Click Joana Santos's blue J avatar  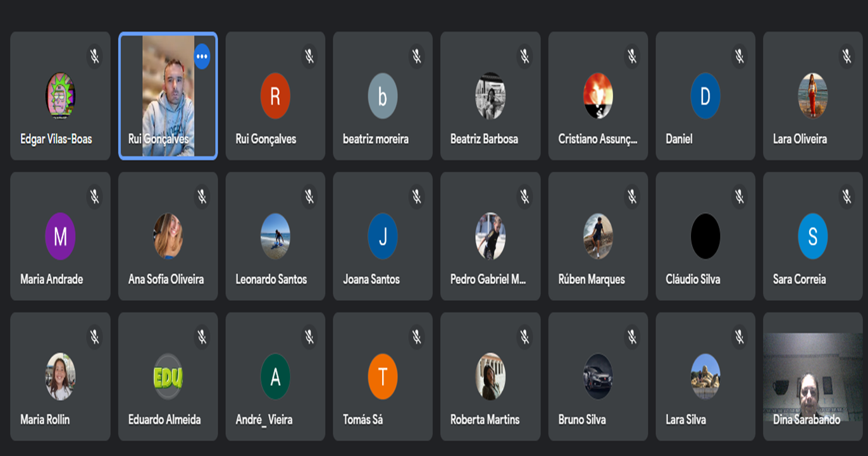pos(383,236)
